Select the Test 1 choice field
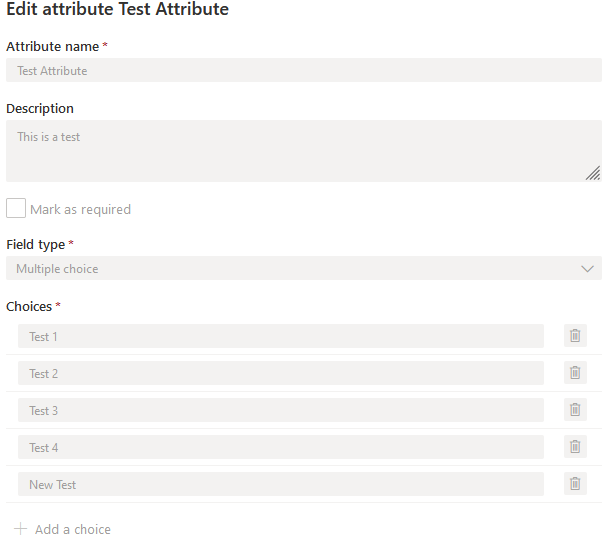Viewport: 606px width, 548px height. [280, 336]
